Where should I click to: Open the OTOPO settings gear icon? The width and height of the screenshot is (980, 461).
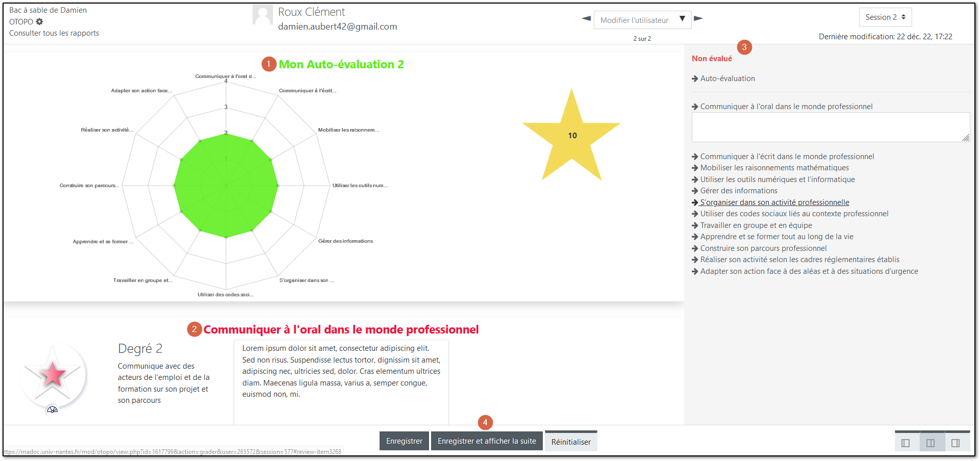pos(39,21)
